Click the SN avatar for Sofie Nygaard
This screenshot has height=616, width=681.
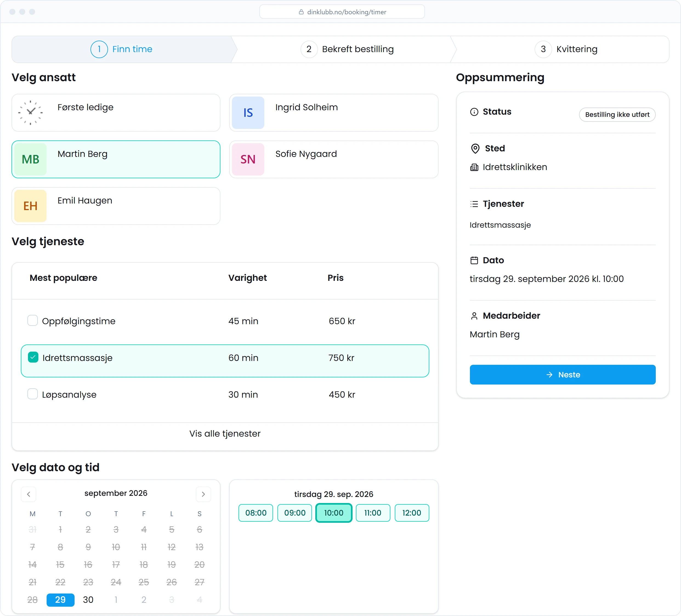tap(248, 159)
